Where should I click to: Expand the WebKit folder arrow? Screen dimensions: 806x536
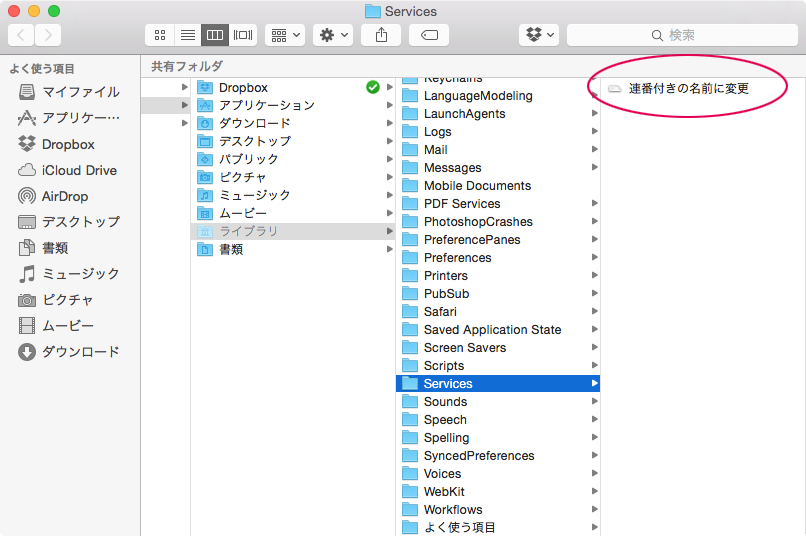click(x=594, y=491)
